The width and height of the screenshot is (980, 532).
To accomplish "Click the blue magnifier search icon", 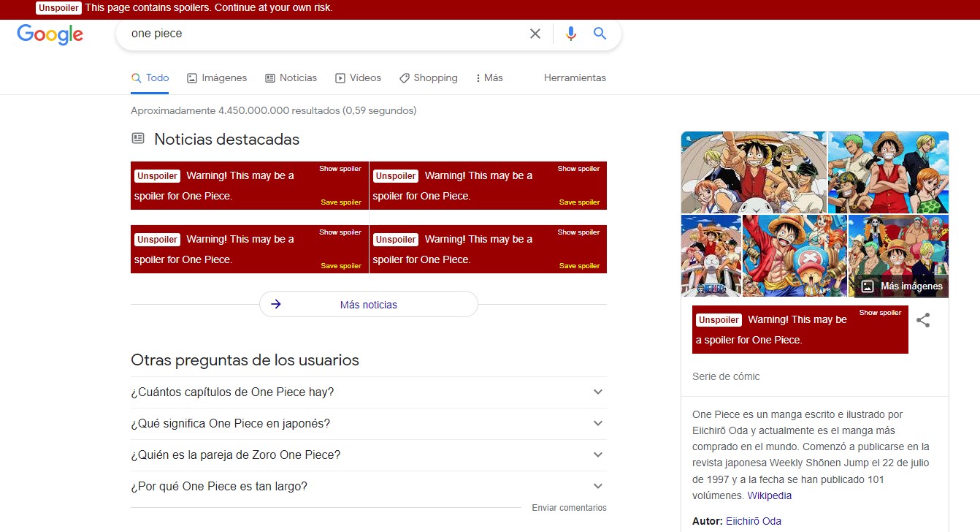I will click(600, 34).
